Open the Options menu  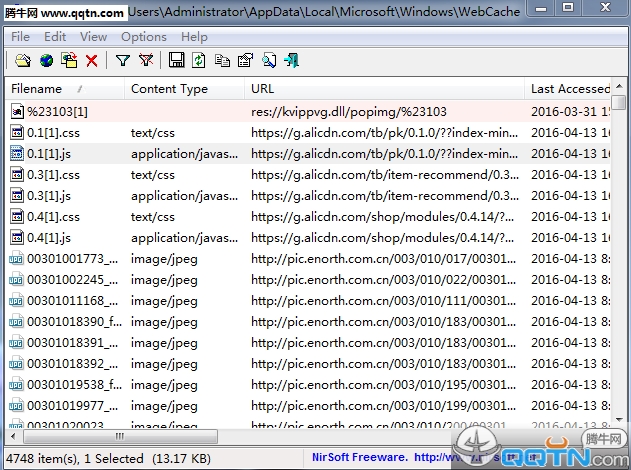click(144, 37)
